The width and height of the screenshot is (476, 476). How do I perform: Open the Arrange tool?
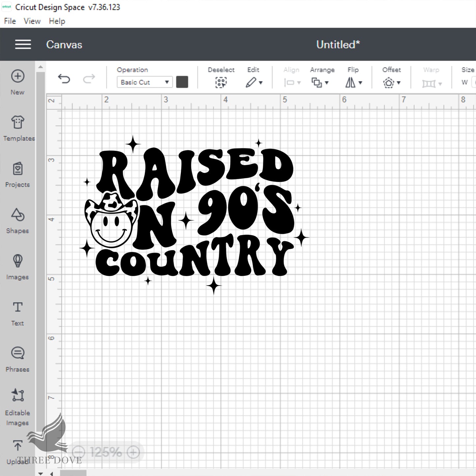(x=317, y=82)
